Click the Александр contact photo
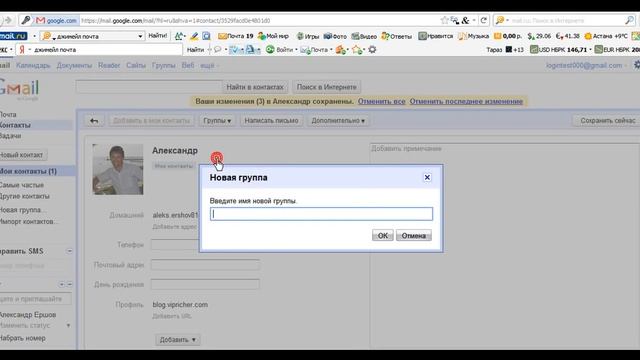640x360 pixels. coord(118,169)
